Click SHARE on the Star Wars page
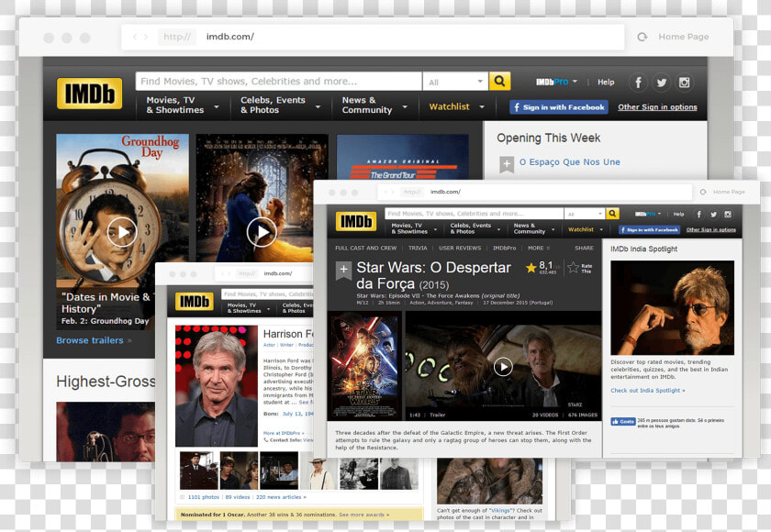771x532 pixels. (584, 248)
